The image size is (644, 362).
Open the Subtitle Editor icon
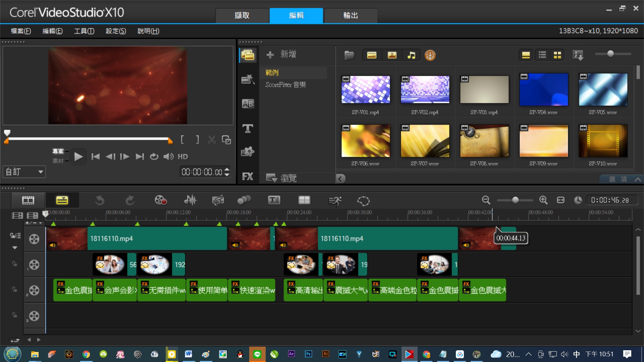pyautogui.click(x=274, y=200)
